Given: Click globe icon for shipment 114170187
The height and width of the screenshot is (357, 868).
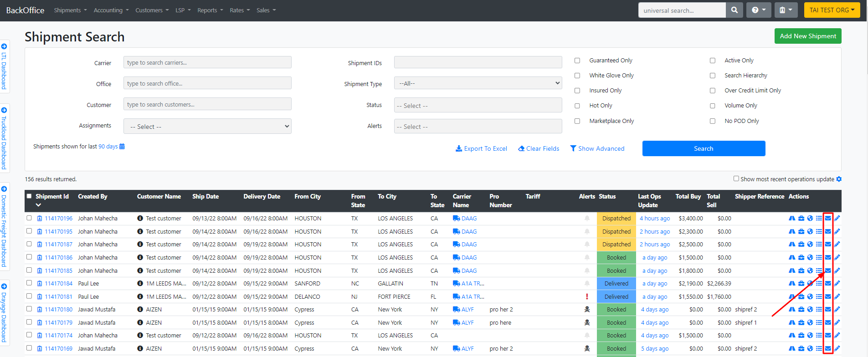Looking at the screenshot, I should (x=810, y=245).
